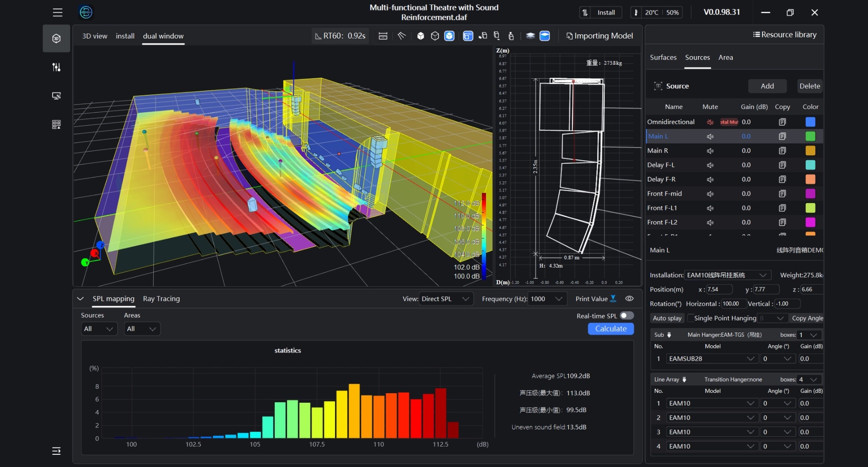This screenshot has height=467, width=868.
Task: Open the Resource library
Action: (784, 35)
